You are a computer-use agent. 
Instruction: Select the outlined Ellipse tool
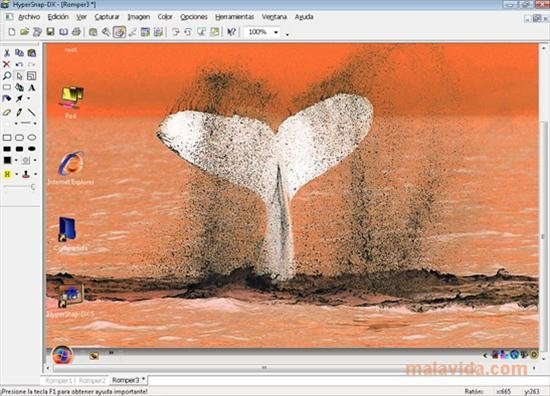32,137
